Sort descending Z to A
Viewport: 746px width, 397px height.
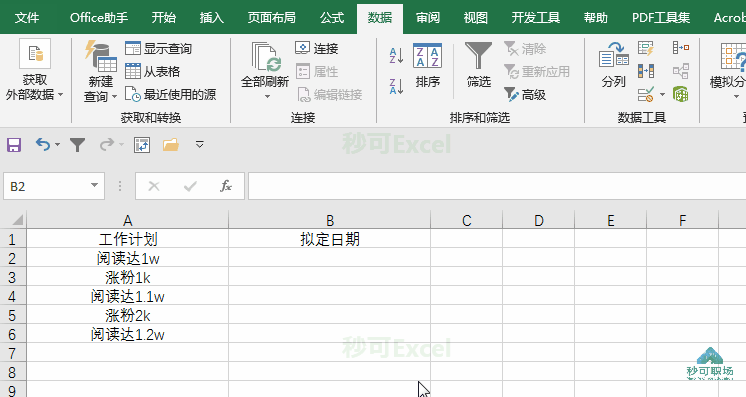click(396, 86)
